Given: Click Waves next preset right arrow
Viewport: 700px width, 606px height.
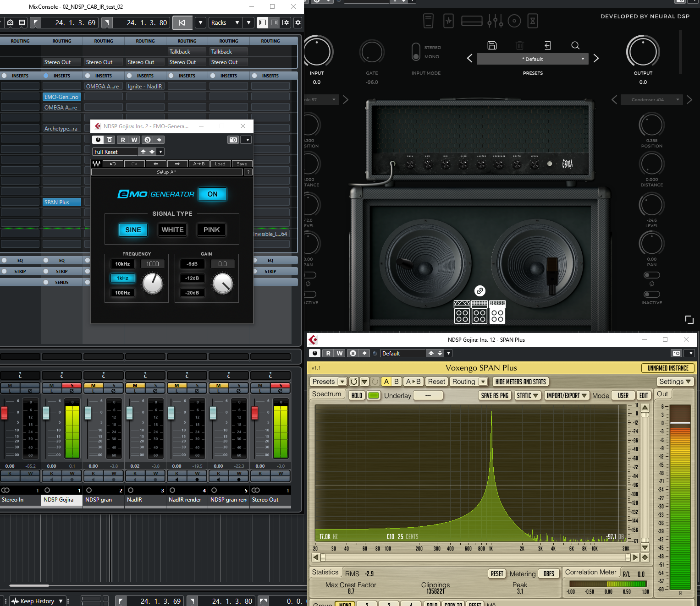Looking at the screenshot, I should 177,164.
